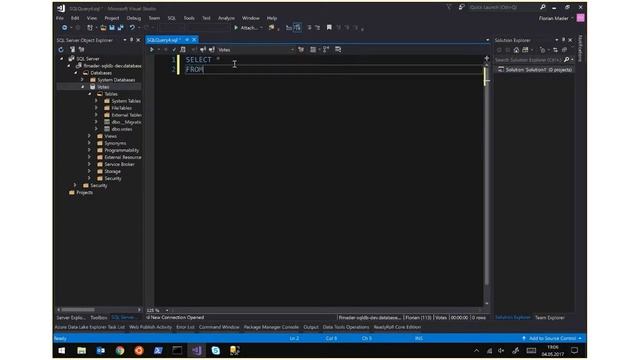This screenshot has width=640, height=360.
Task: Click the Windows Start button
Action: (62, 351)
